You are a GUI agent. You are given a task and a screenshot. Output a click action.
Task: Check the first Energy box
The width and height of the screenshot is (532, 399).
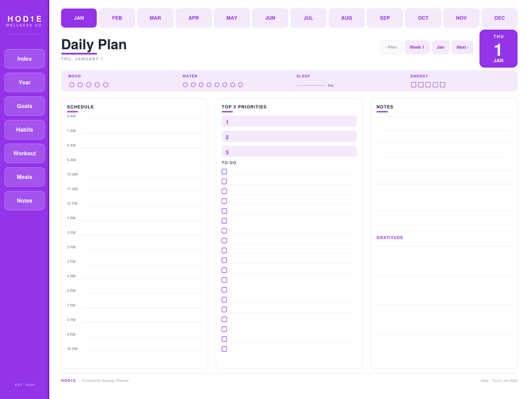(x=414, y=85)
